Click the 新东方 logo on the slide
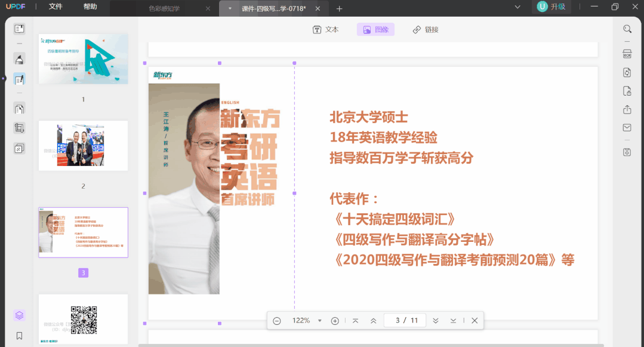Screen dimensions: 644x347 click(163, 75)
